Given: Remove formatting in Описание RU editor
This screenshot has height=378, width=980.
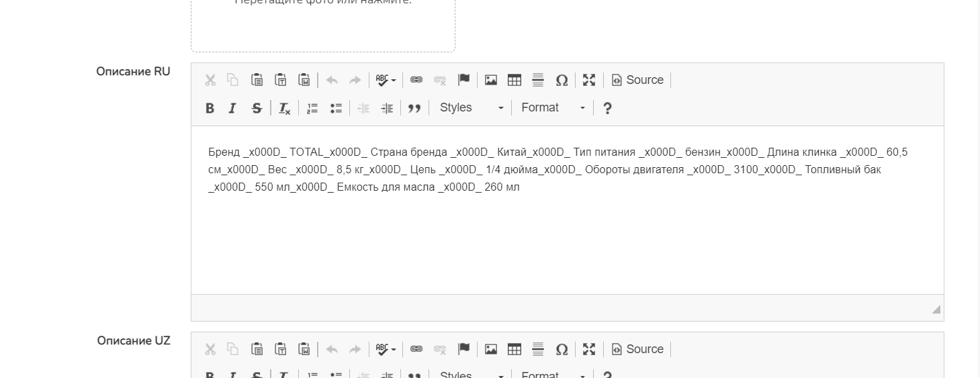Looking at the screenshot, I should (x=285, y=108).
